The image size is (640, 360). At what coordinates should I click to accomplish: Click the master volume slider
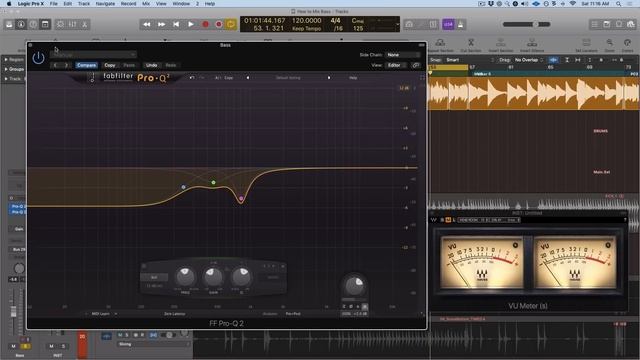pos(527,24)
